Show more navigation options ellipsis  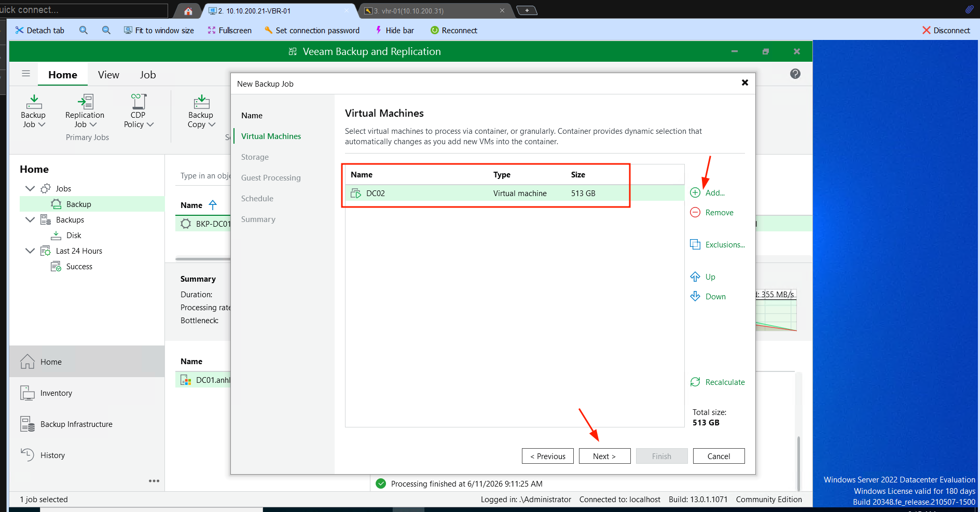(154, 481)
